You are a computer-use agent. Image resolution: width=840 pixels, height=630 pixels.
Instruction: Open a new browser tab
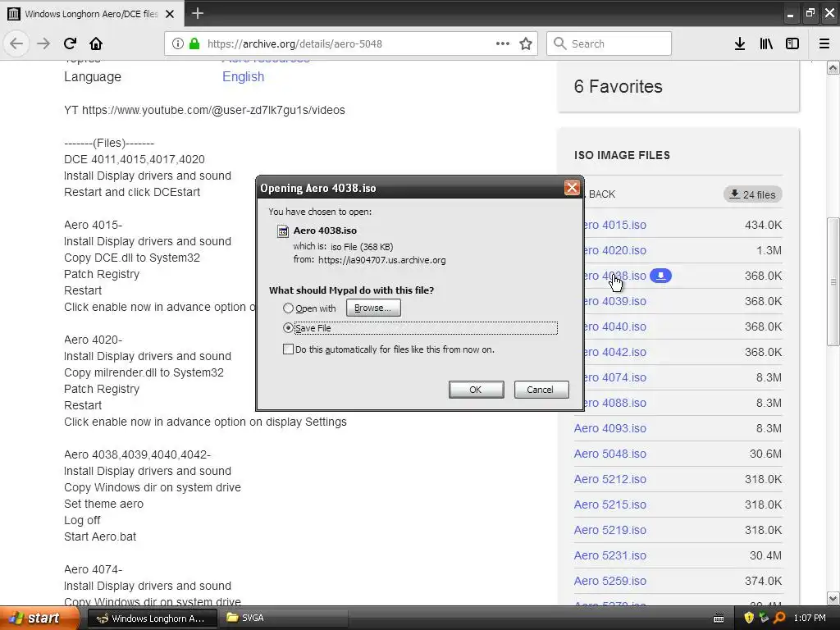tap(198, 13)
